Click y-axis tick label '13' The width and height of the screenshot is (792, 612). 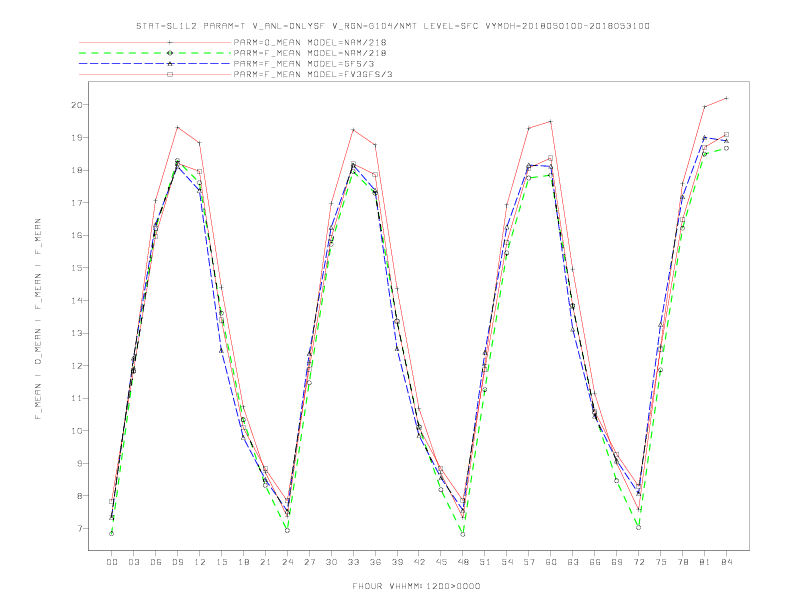(77, 333)
